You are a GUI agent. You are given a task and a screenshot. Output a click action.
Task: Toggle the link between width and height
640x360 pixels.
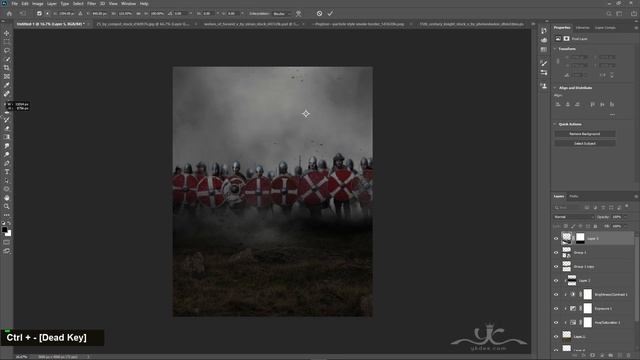coord(558,61)
